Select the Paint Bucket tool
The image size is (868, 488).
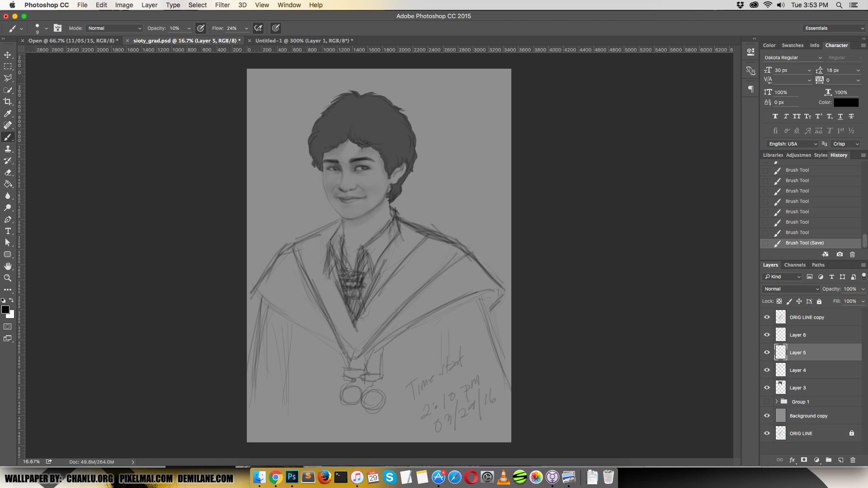tap(8, 184)
